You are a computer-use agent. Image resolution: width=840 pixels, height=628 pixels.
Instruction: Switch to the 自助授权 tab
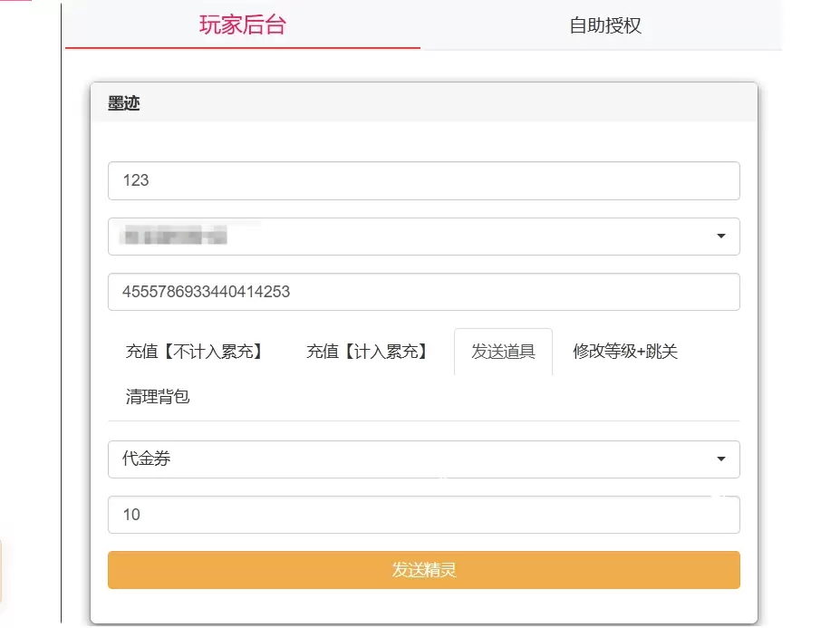(603, 25)
